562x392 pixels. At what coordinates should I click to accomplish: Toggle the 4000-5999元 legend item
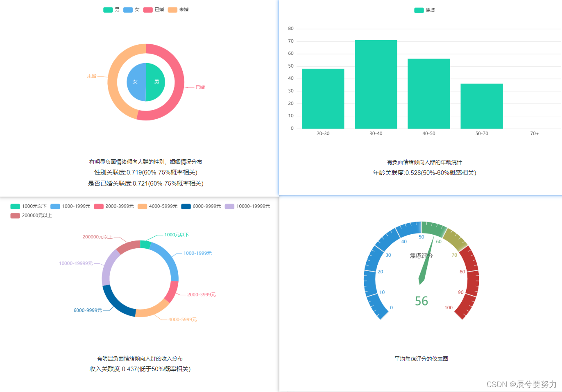click(157, 206)
